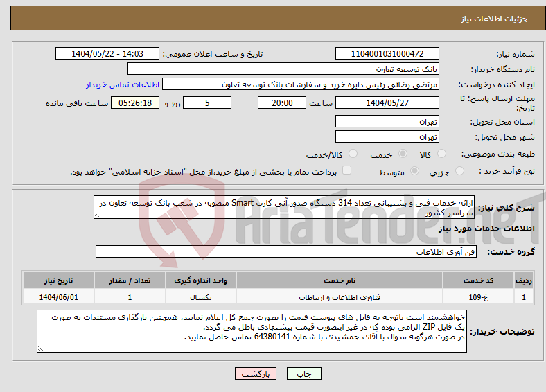Click the طبقه بندی موضوعی label
Viewport: 546px width, 392px height.
498,154
